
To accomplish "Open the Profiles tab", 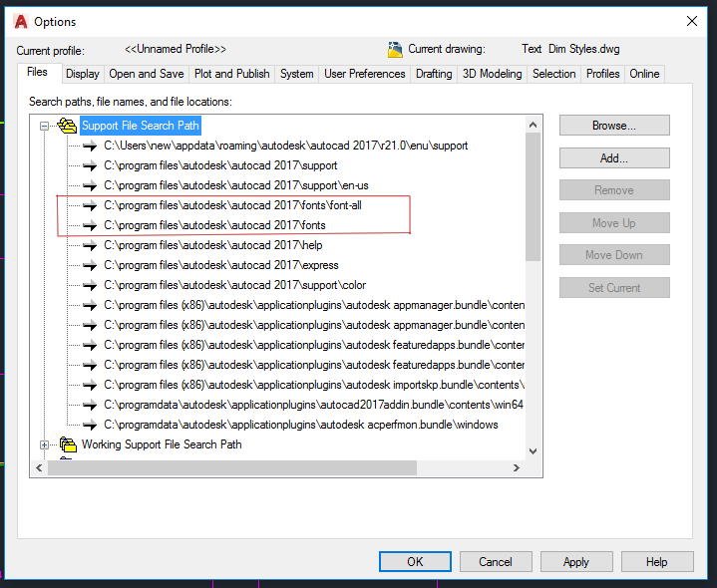I will (602, 74).
